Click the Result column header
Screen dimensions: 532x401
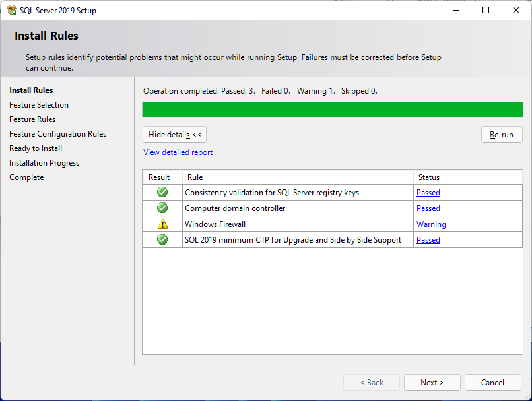(x=162, y=177)
